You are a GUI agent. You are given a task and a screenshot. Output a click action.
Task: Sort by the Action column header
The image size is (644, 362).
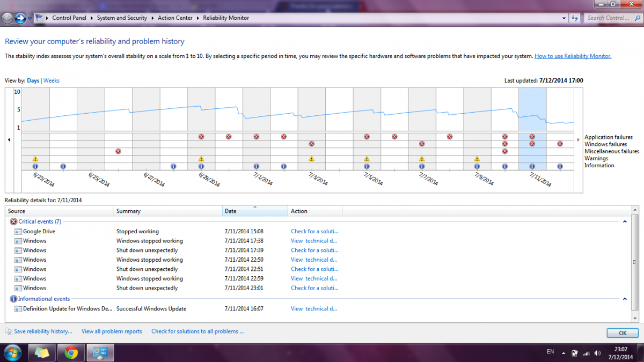[315, 211]
